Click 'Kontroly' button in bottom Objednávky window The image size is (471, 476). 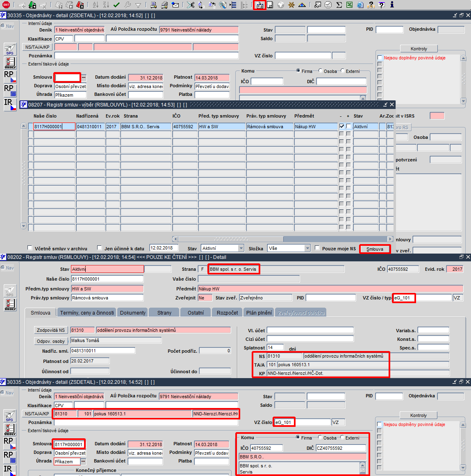[x=419, y=415]
